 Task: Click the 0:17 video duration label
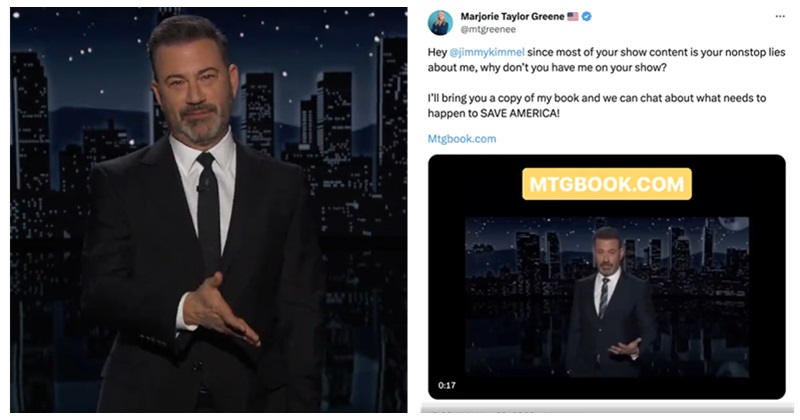pos(446,385)
